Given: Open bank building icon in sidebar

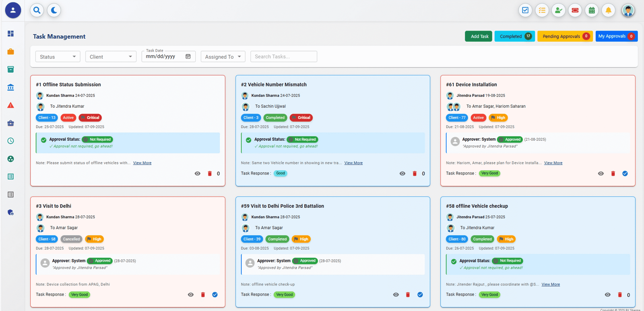Looking at the screenshot, I should pyautogui.click(x=11, y=87).
